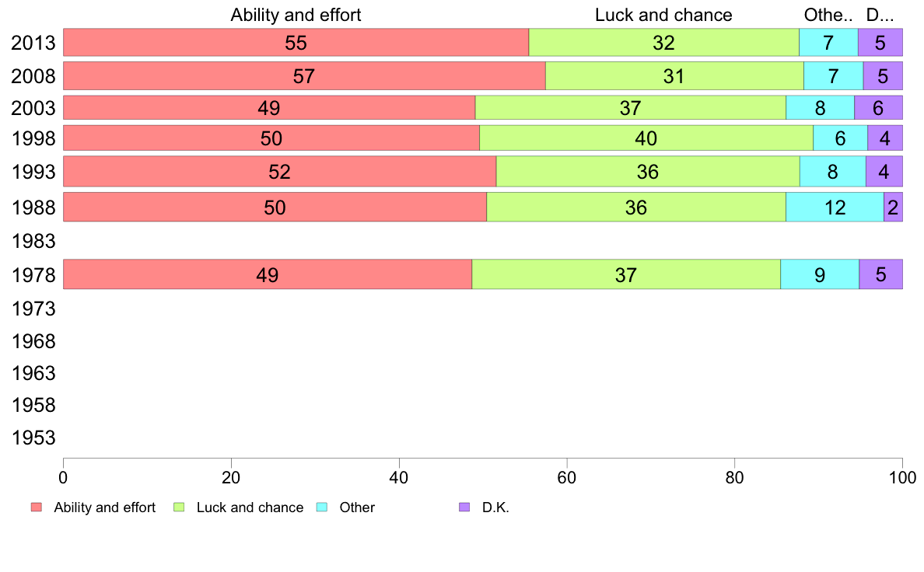Viewport: 924px width, 572px height.
Task: Click the 60 tick label on x-axis
Action: click(x=566, y=477)
